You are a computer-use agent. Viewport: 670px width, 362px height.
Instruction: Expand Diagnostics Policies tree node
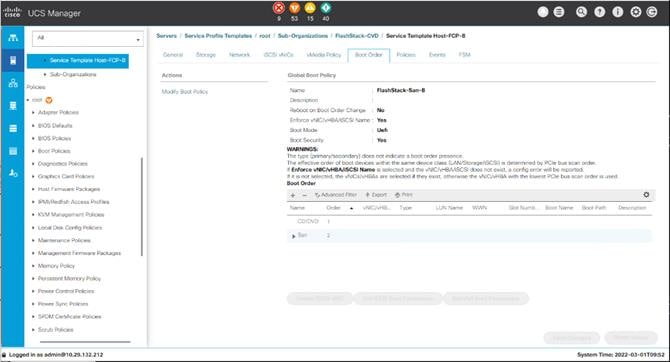click(33, 164)
